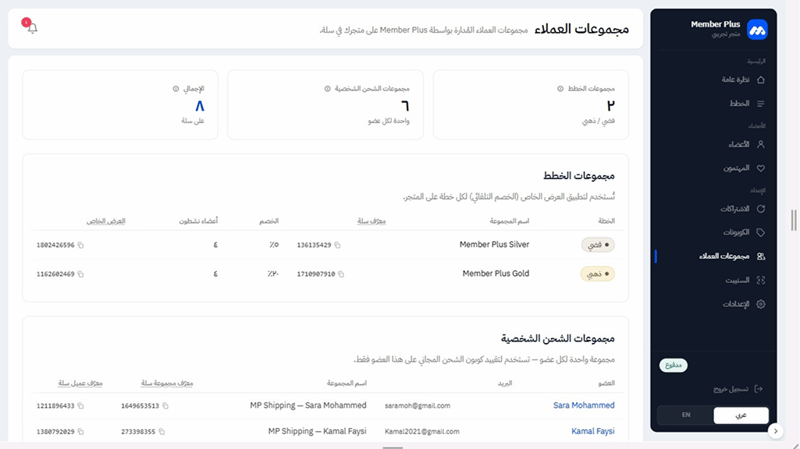Click MP Shipping — Kamal Faysi group name
The image size is (800, 449).
tap(317, 431)
